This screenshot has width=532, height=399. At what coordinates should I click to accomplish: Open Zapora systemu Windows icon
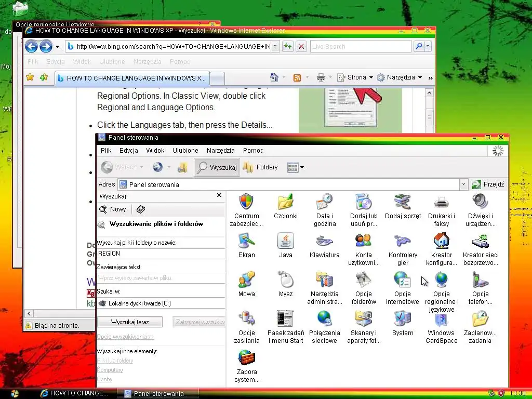pyautogui.click(x=246, y=366)
